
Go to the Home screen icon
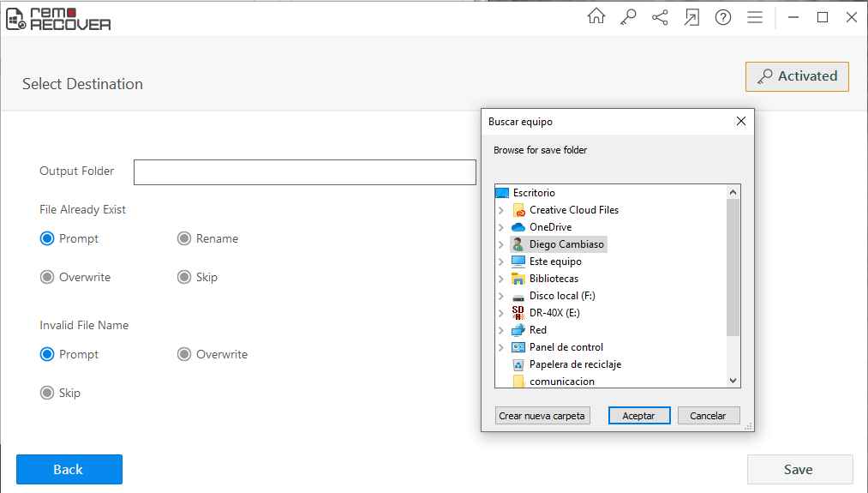596,16
